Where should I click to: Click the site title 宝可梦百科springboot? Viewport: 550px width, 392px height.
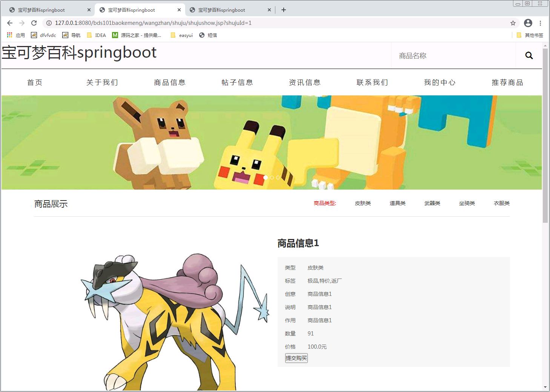click(x=79, y=52)
